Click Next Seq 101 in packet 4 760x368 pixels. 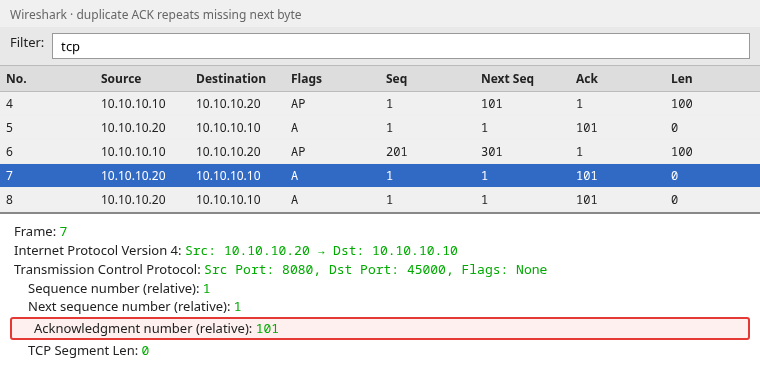point(491,104)
